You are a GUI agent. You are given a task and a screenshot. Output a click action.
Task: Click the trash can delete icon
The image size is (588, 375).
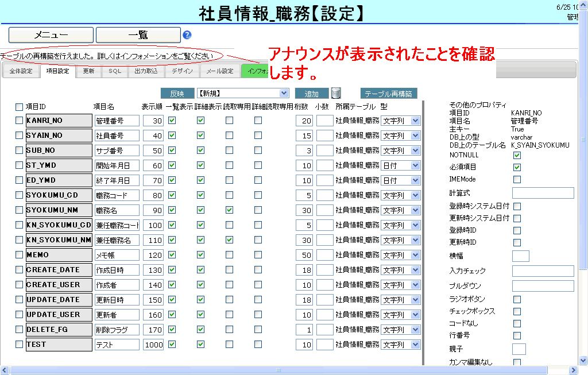click(336, 93)
